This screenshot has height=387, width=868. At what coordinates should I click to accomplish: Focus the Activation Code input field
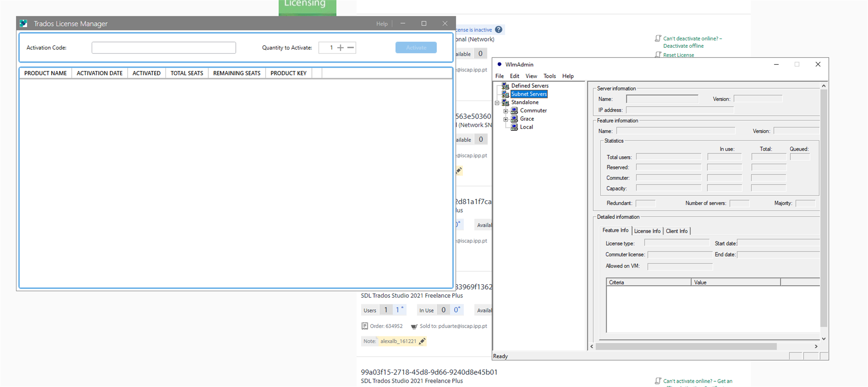163,47
